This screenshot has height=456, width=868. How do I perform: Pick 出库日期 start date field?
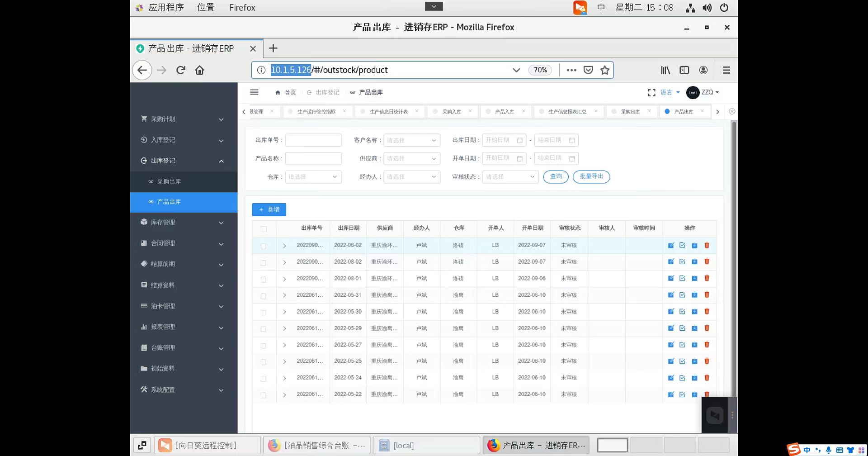coord(504,140)
